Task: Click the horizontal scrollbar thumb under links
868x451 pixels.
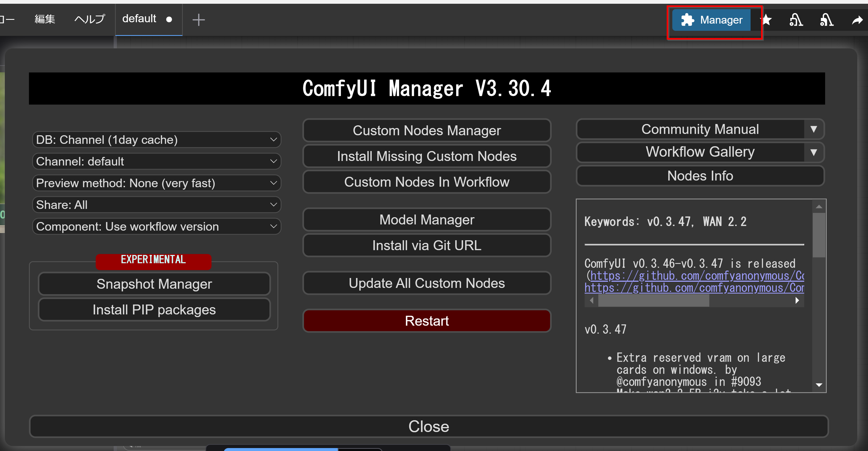Action: [654, 300]
